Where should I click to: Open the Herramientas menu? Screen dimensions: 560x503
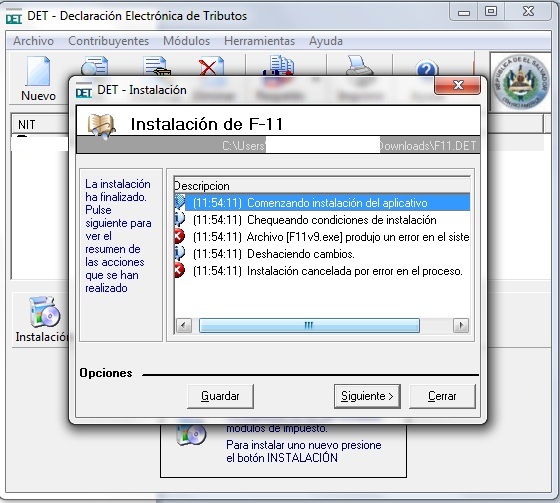pos(259,41)
